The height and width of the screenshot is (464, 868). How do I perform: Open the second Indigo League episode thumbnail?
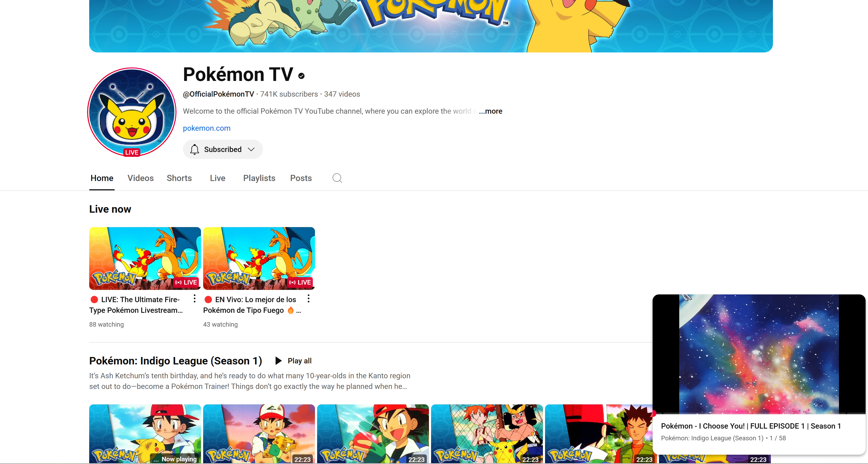pos(259,434)
